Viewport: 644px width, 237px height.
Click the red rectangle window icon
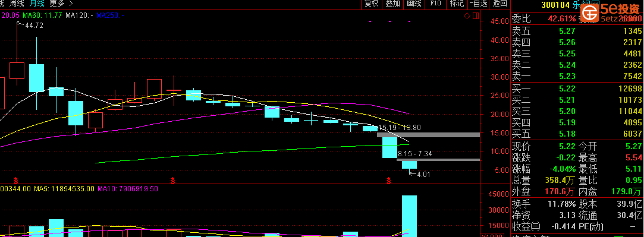point(476,15)
